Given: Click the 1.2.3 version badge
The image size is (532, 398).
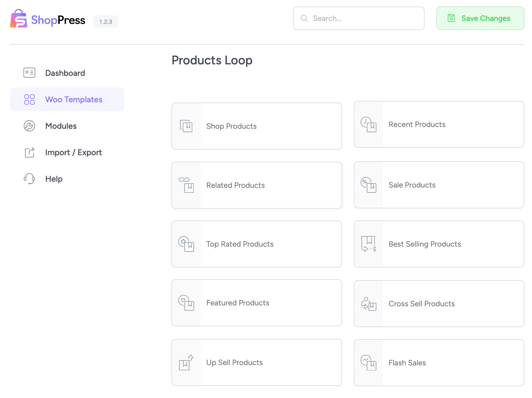Looking at the screenshot, I should pos(105,22).
